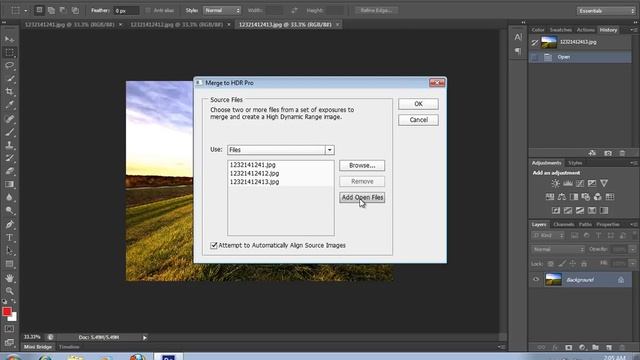640x360 pixels.
Task: Open the History panel flyout menu
Action: pos(633,30)
